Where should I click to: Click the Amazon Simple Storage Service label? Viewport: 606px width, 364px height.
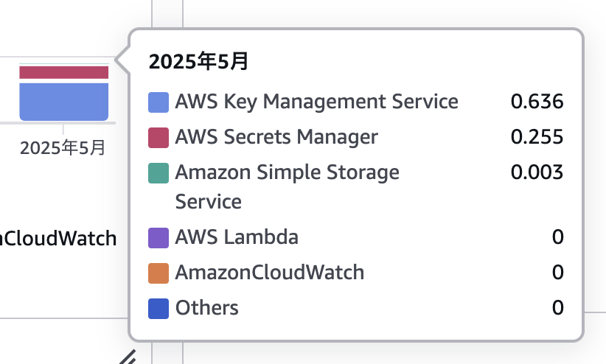[288, 187]
